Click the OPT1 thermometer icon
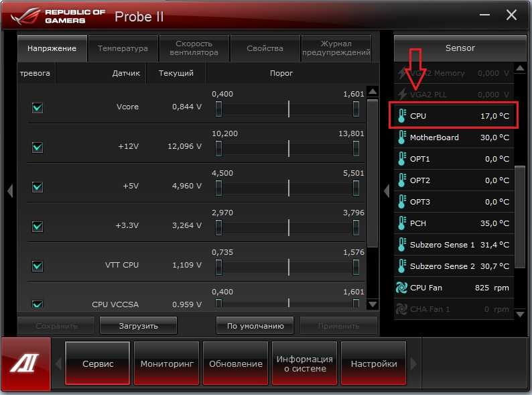 pos(402,159)
